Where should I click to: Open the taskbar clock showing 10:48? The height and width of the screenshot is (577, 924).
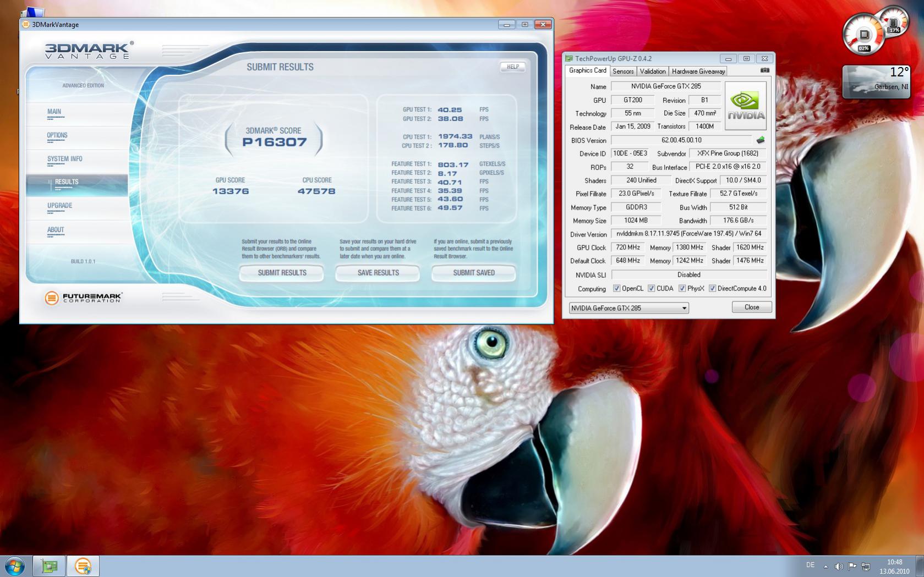point(894,566)
